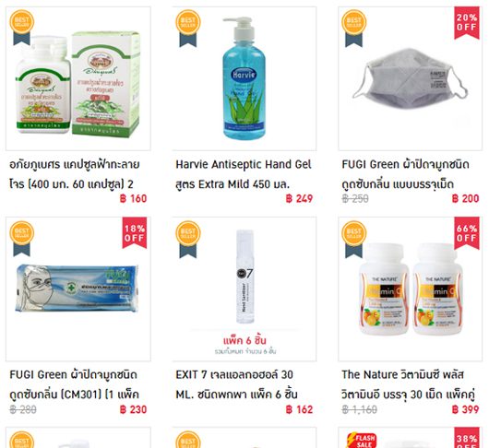This screenshot has height=448, width=489.
Task: Click the 20% OFF ribbon on FUGI mask
Action: pyautogui.click(x=467, y=23)
